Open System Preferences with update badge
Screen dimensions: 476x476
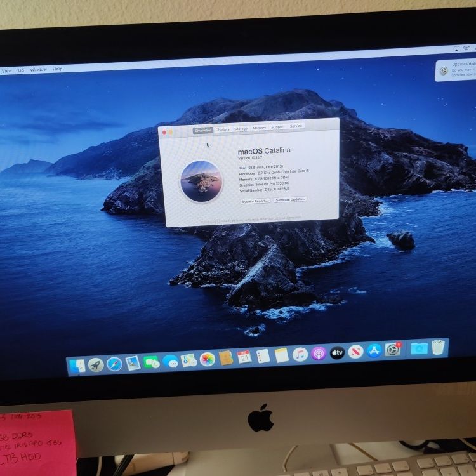[x=393, y=350]
